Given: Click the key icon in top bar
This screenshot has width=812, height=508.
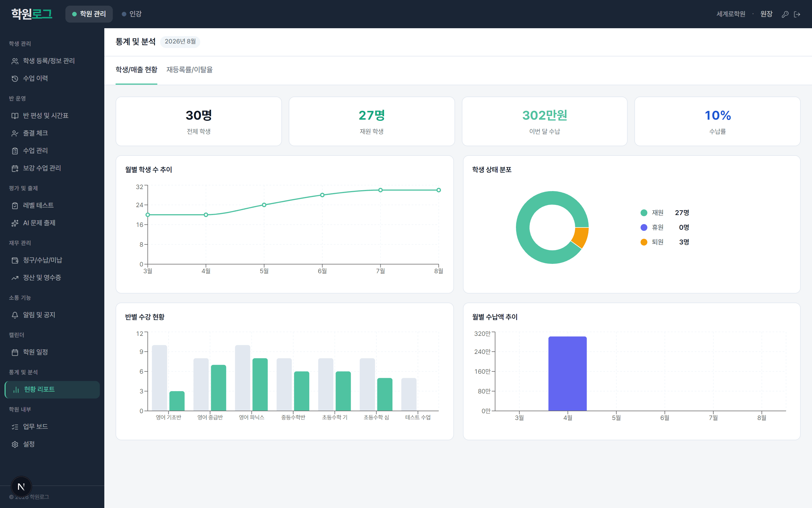Looking at the screenshot, I should (785, 14).
